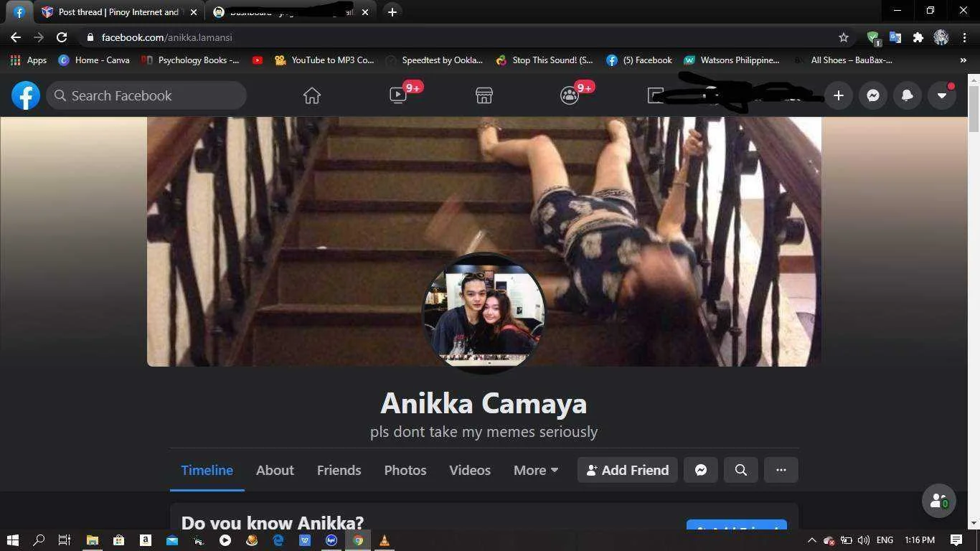The height and width of the screenshot is (551, 980).
Task: Open the Chrome three-dot menu
Action: (965, 37)
